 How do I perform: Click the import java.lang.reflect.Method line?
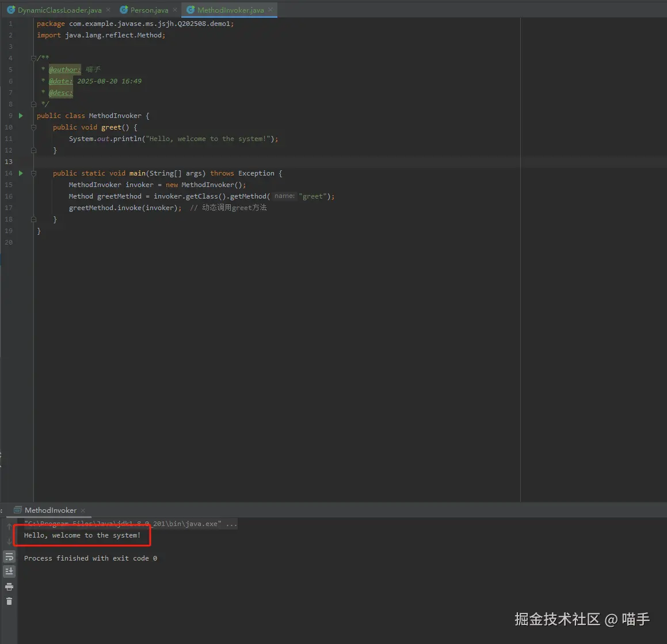coord(101,35)
